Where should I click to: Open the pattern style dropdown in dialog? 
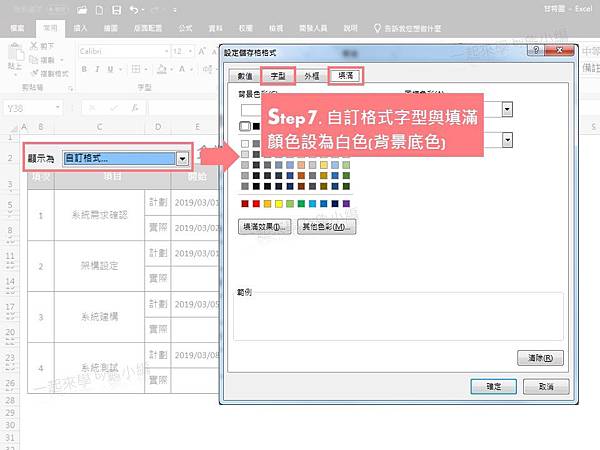[x=507, y=140]
